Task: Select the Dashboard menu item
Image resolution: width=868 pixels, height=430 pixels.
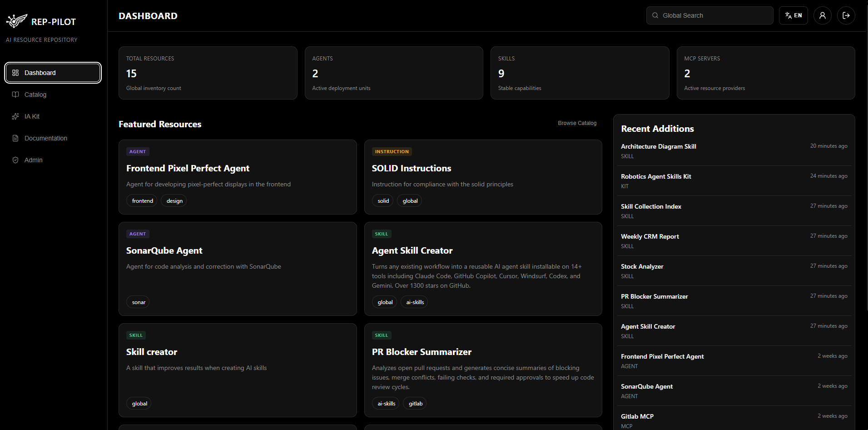Action: [53, 73]
